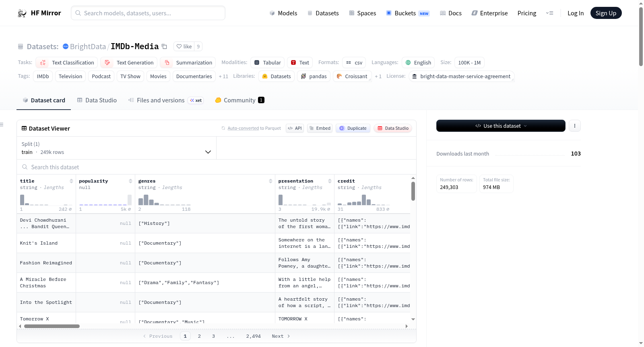Select the Datasets library tag
Viewport: 644px width, 347px height.
click(277, 76)
